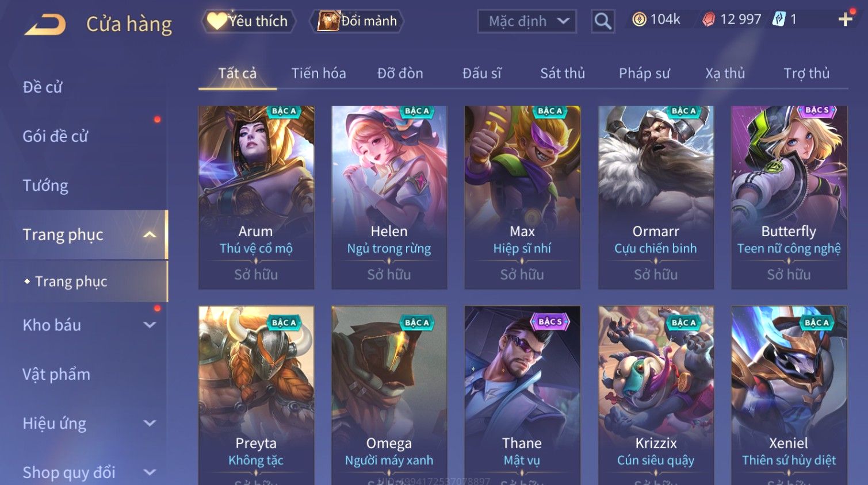The width and height of the screenshot is (868, 485).
Task: Tap the blue voucher ticket icon
Action: 779,19
